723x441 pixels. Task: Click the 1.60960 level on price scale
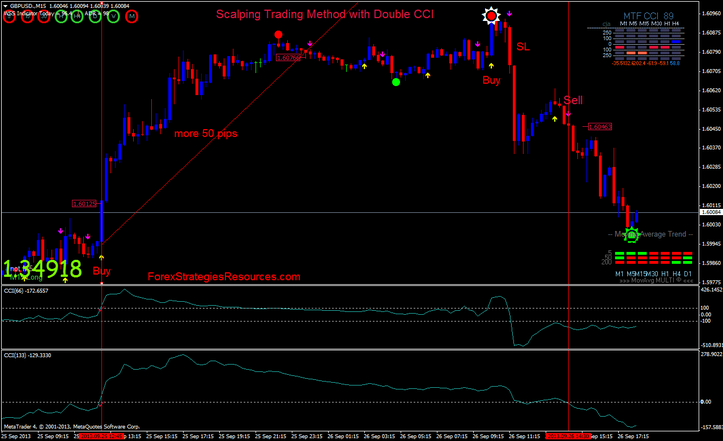point(711,13)
